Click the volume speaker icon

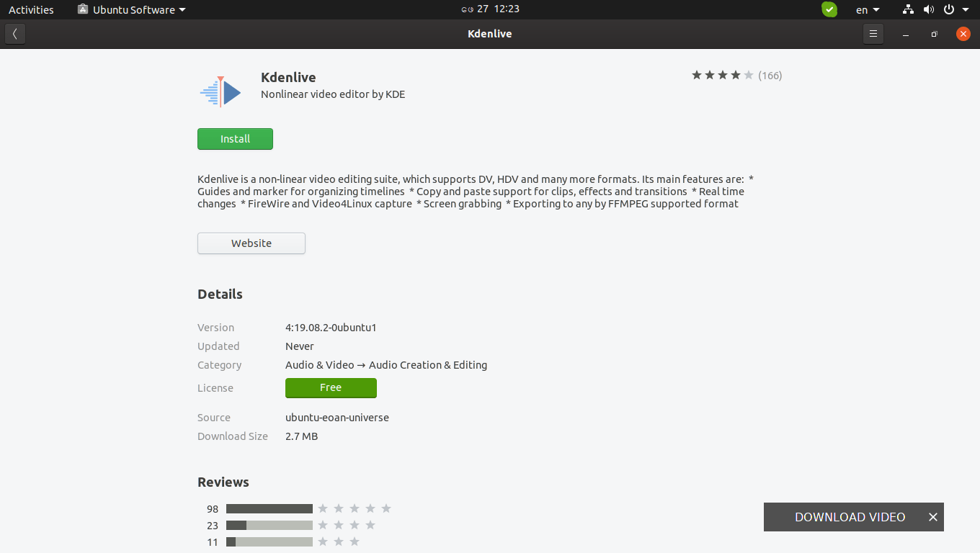point(928,9)
